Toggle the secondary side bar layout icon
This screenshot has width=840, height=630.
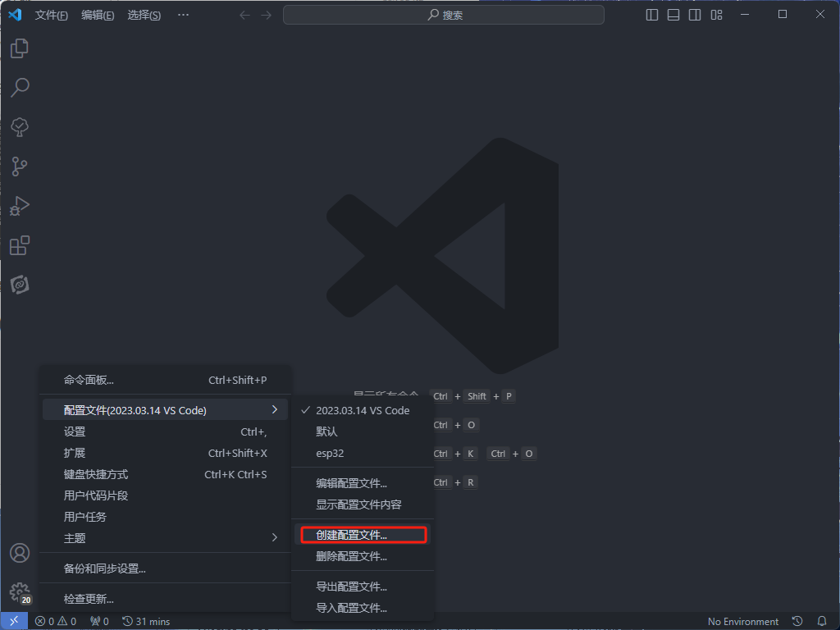click(x=695, y=15)
